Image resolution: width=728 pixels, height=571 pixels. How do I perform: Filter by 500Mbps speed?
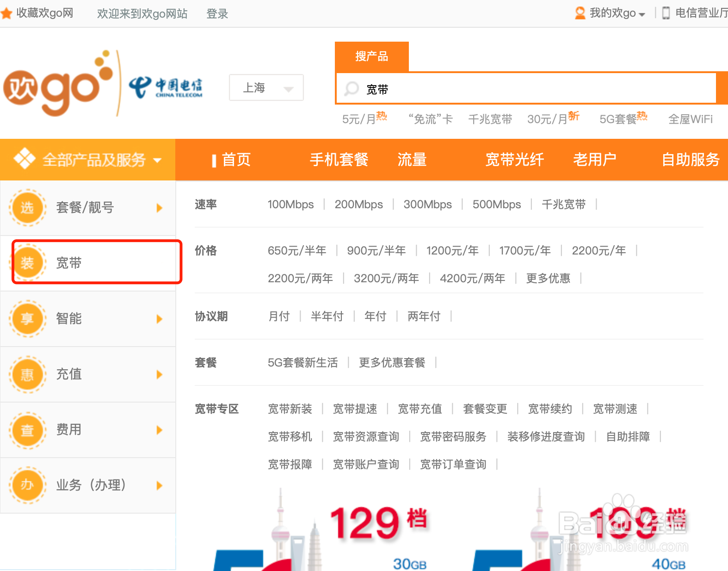tap(497, 204)
